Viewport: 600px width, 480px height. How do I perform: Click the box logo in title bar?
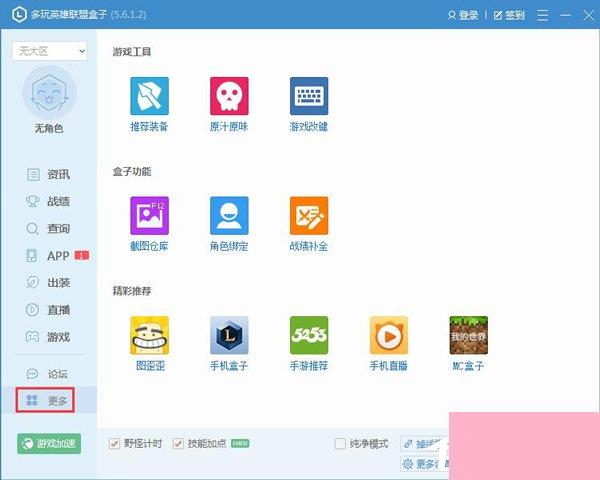click(19, 15)
